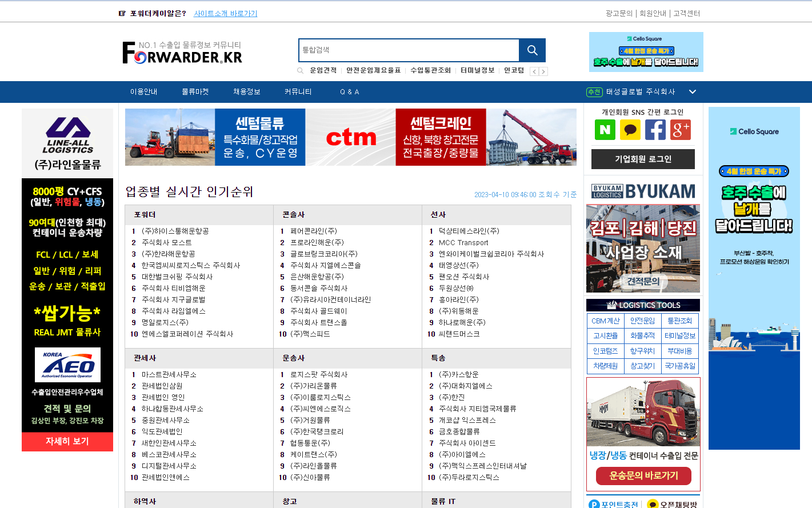Image resolution: width=812 pixels, height=508 pixels.
Task: Open 이용안내 menu
Action: click(x=143, y=91)
